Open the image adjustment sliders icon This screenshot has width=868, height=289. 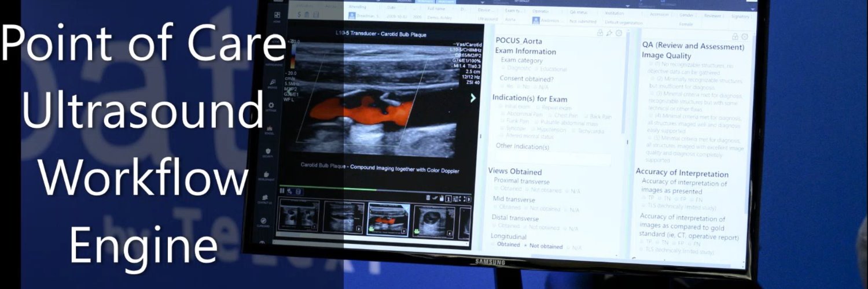(x=456, y=199)
